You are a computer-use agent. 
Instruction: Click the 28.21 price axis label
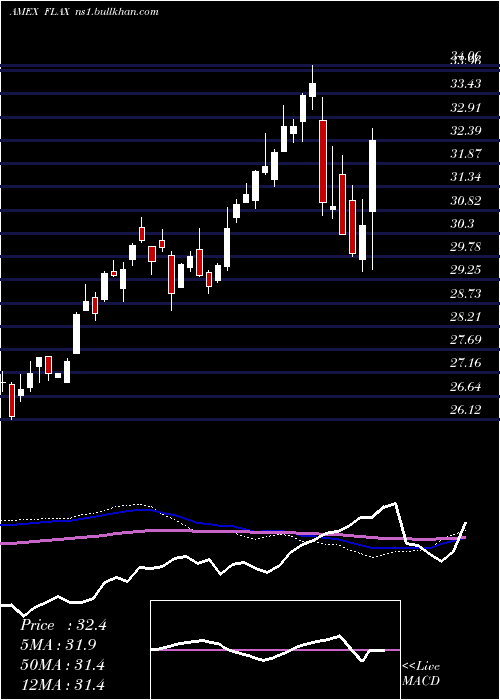tap(466, 317)
